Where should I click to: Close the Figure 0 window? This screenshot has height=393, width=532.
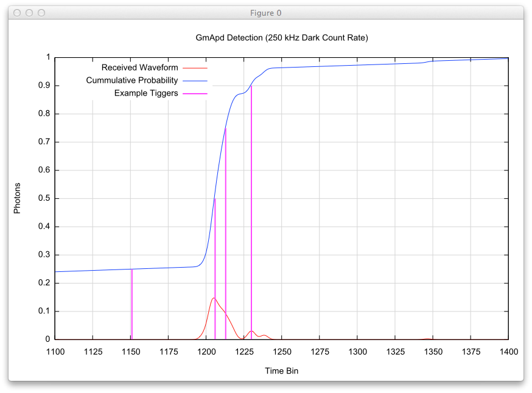coord(17,13)
